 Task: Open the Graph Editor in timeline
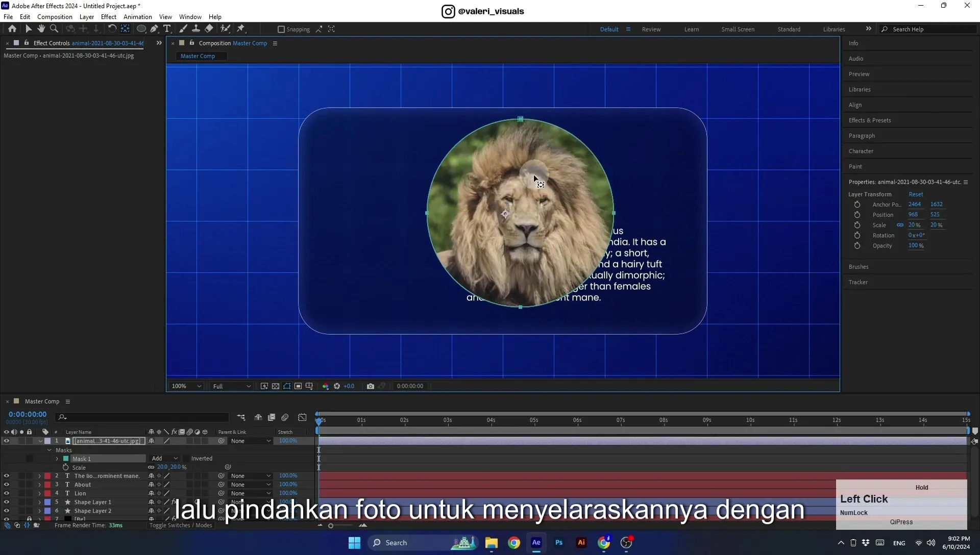click(302, 417)
